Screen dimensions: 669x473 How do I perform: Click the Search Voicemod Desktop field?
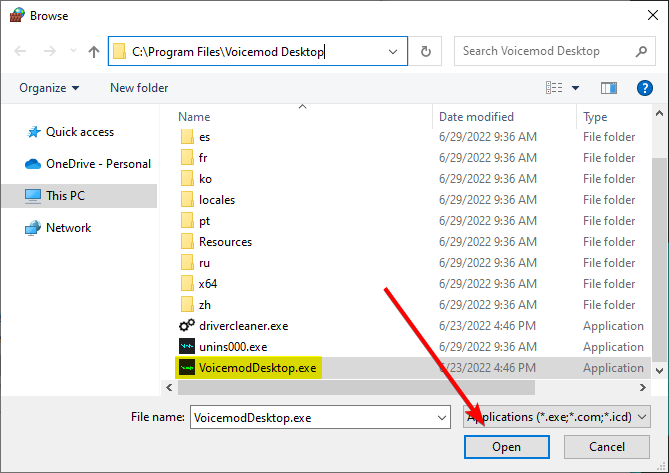[545, 51]
